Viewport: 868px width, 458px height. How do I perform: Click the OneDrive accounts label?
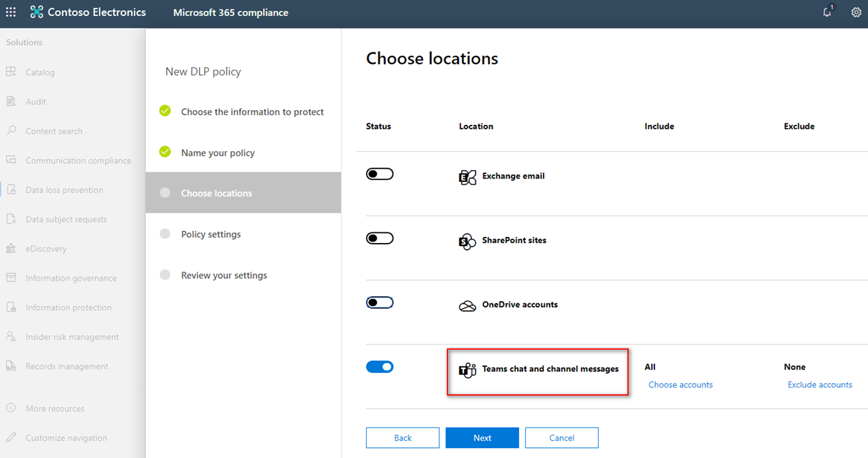(520, 304)
